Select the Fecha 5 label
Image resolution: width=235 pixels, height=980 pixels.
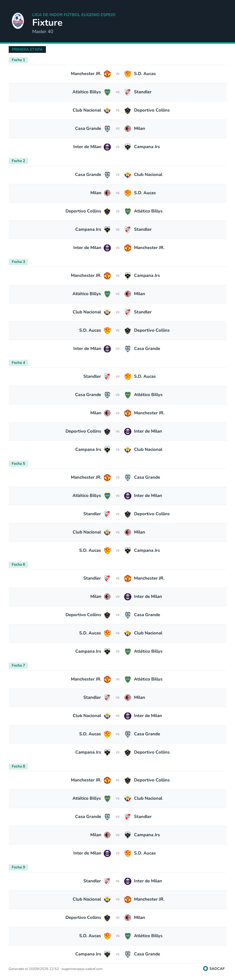pyautogui.click(x=18, y=463)
